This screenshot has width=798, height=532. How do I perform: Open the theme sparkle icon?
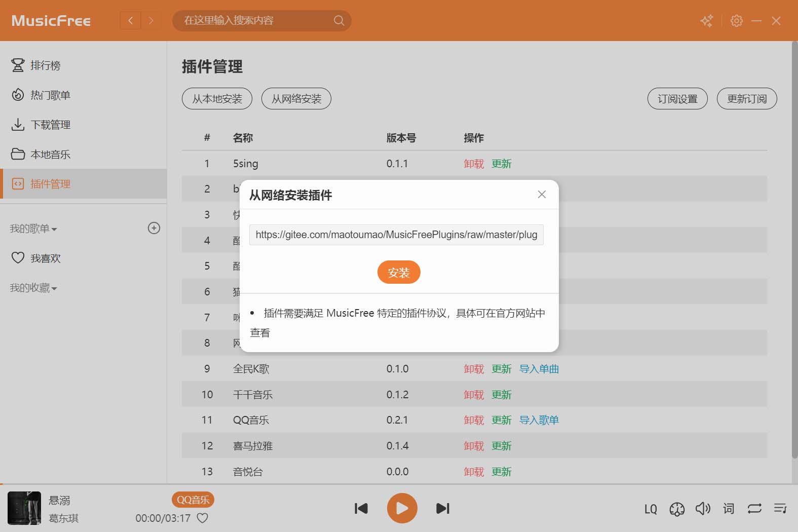pos(706,20)
